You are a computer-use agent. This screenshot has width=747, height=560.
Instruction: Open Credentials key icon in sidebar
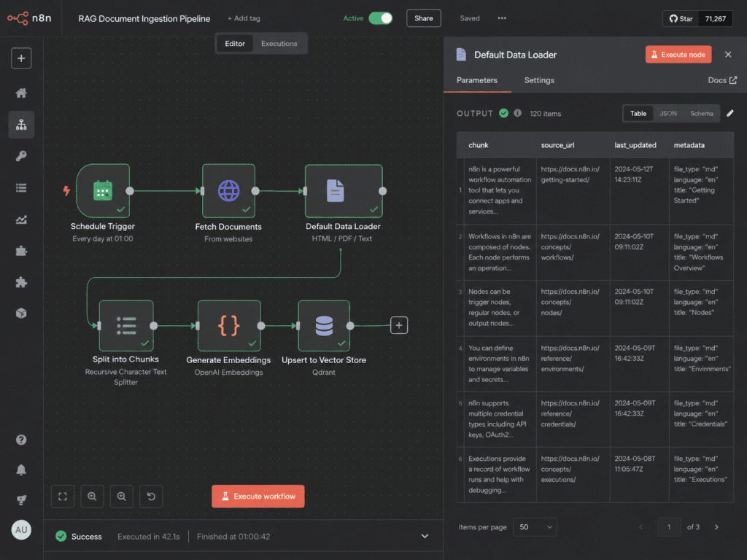[21, 156]
